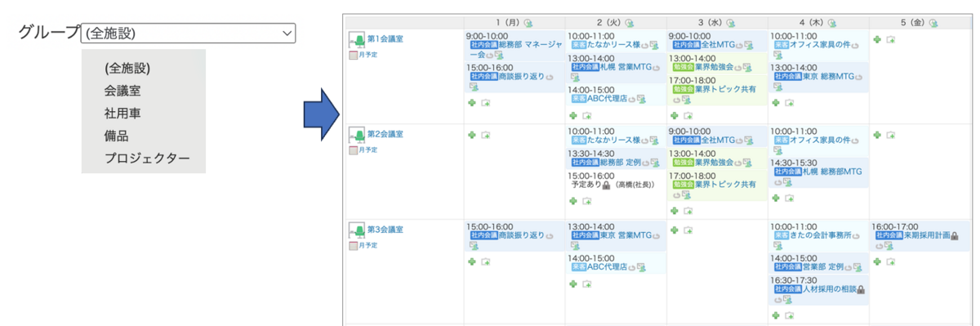980x326 pixels.
Task: Click the 第3会議室 green chair icon
Action: 356,231
